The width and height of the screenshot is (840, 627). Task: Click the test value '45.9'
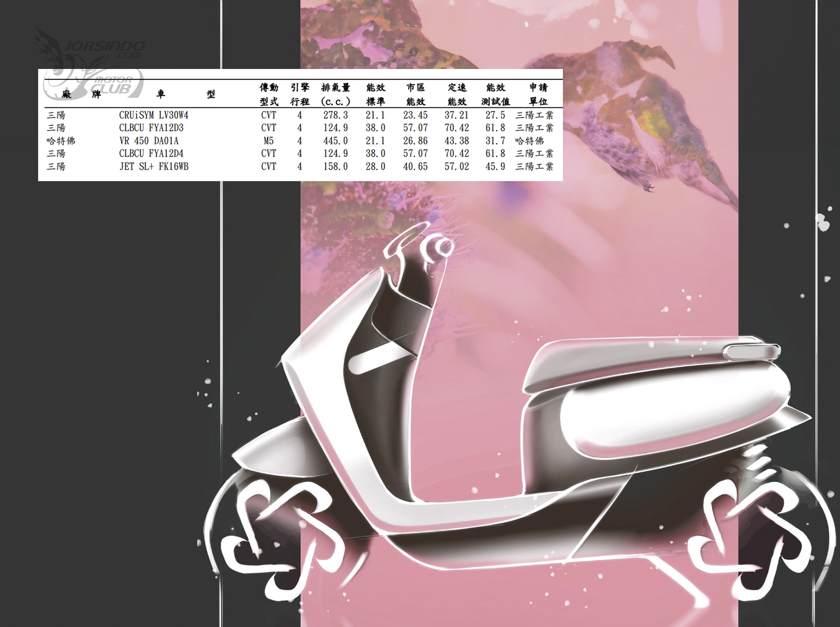coord(495,167)
